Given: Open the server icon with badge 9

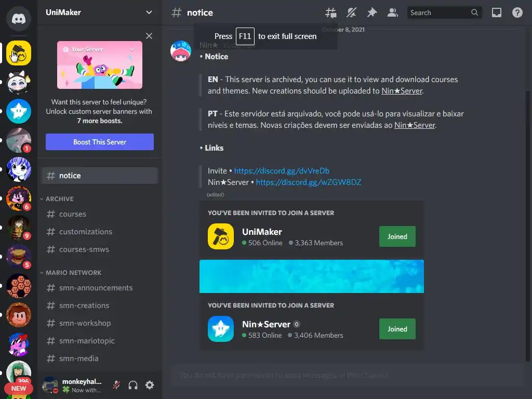Looking at the screenshot, I should tap(19, 228).
